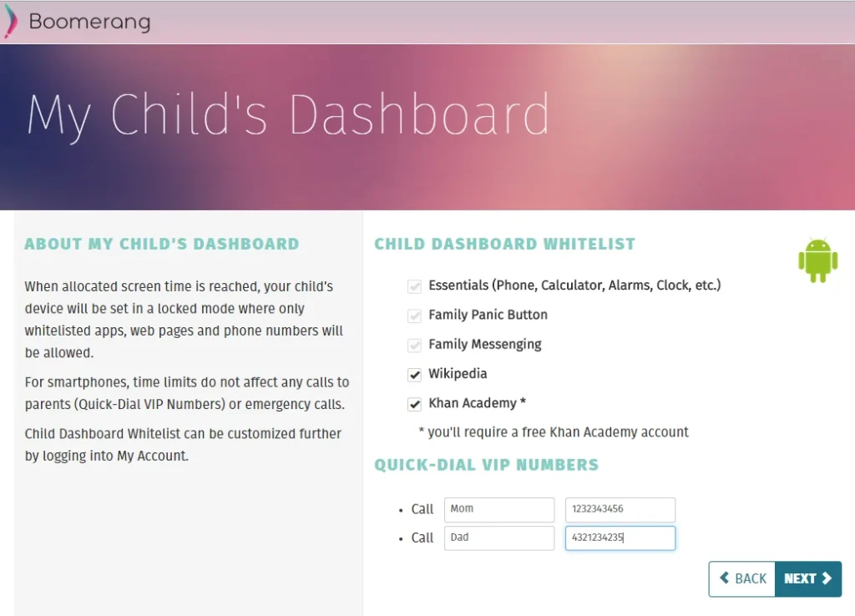855x616 pixels.
Task: Uncheck the Wikipedia whitelist entry
Action: [415, 374]
